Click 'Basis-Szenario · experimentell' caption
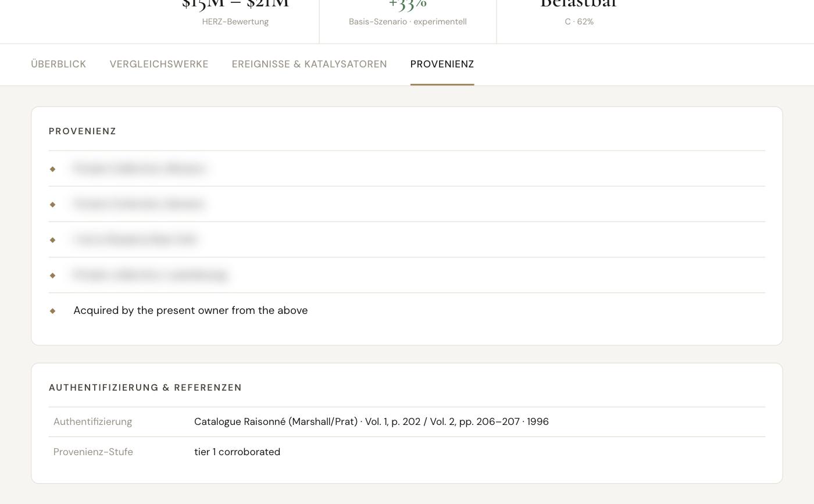This screenshot has height=504, width=814. [408, 22]
